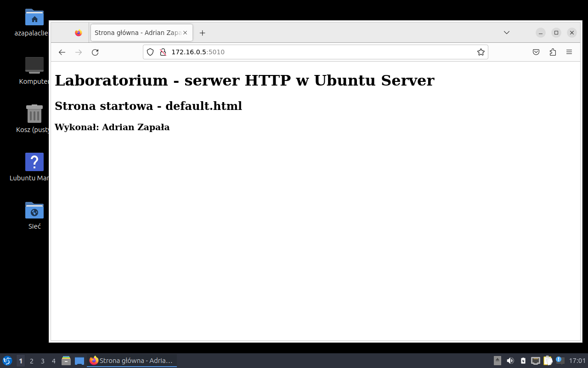Click the 17:01 clock

coord(577,361)
